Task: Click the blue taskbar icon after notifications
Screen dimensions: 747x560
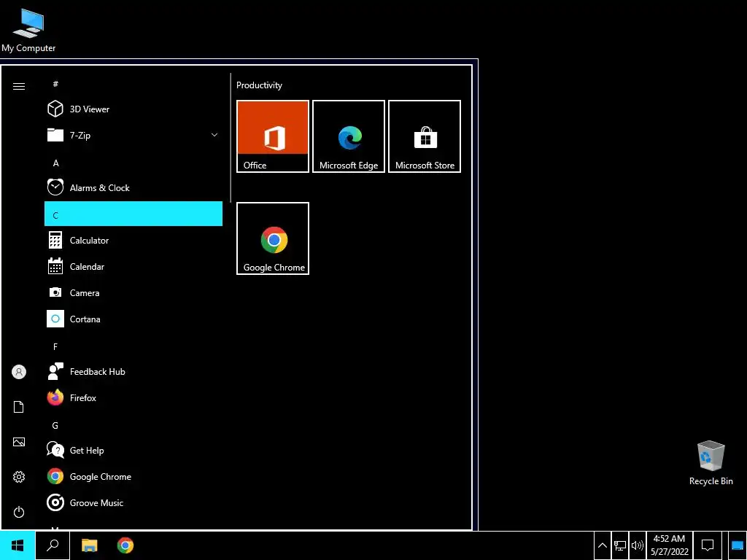Action: [737, 545]
